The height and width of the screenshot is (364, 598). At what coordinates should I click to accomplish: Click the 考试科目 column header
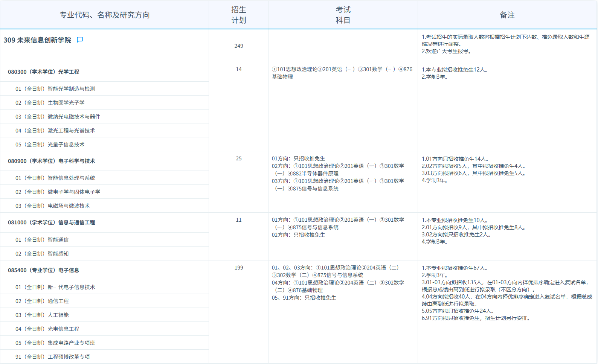(x=343, y=15)
